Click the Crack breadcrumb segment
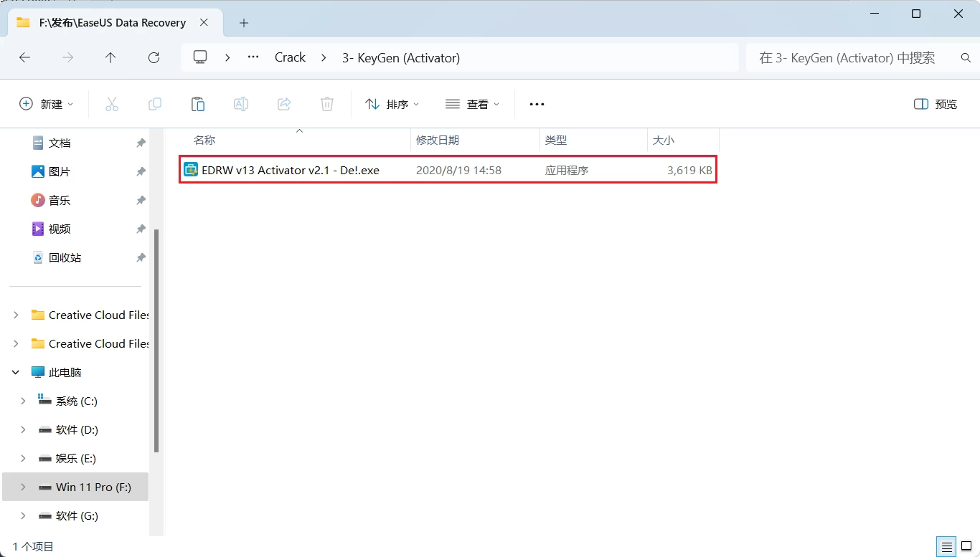980x557 pixels. (x=290, y=57)
